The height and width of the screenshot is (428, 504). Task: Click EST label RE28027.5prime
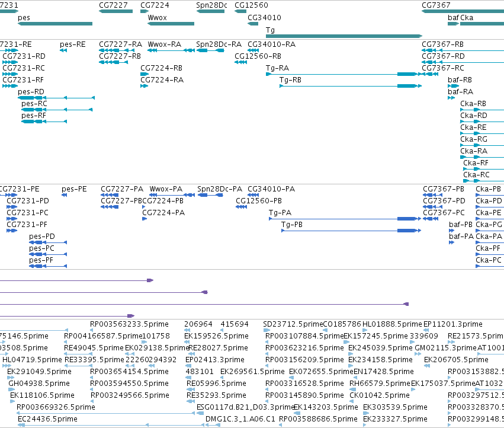tap(219, 348)
